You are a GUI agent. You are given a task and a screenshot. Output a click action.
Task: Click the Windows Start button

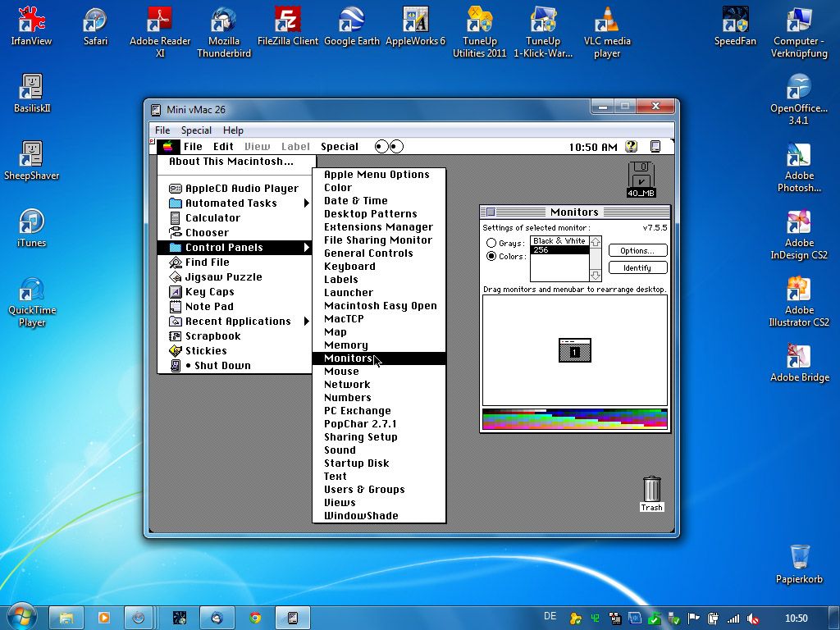pyautogui.click(x=22, y=617)
